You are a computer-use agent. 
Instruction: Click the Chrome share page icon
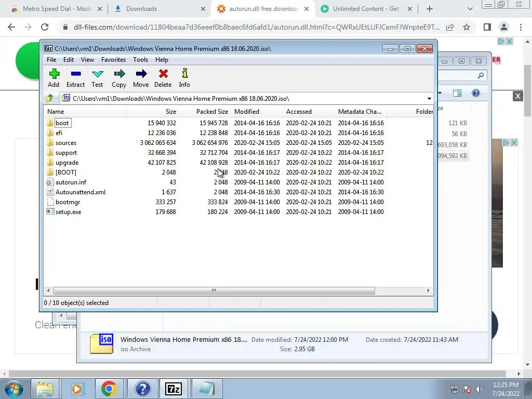(x=450, y=27)
